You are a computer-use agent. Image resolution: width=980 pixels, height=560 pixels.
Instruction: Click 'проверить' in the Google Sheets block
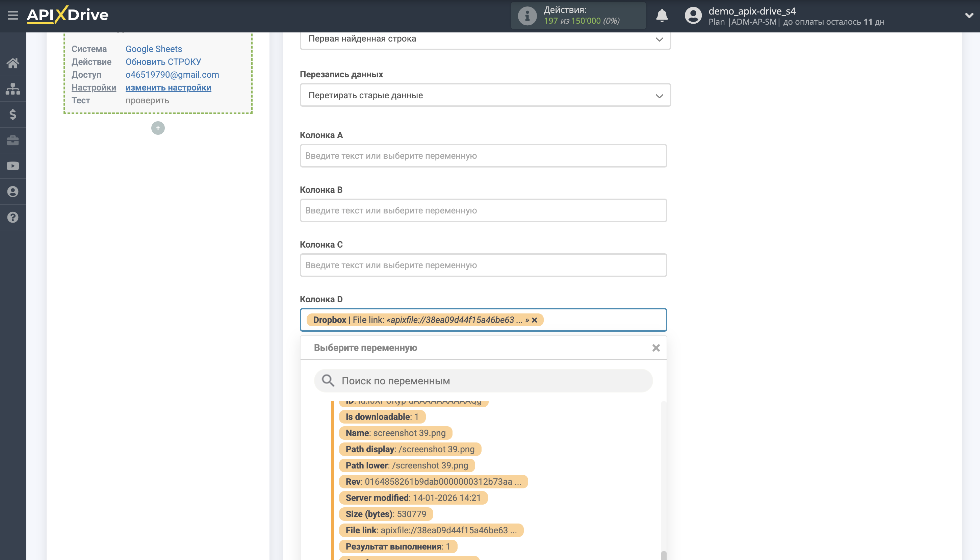coord(147,100)
